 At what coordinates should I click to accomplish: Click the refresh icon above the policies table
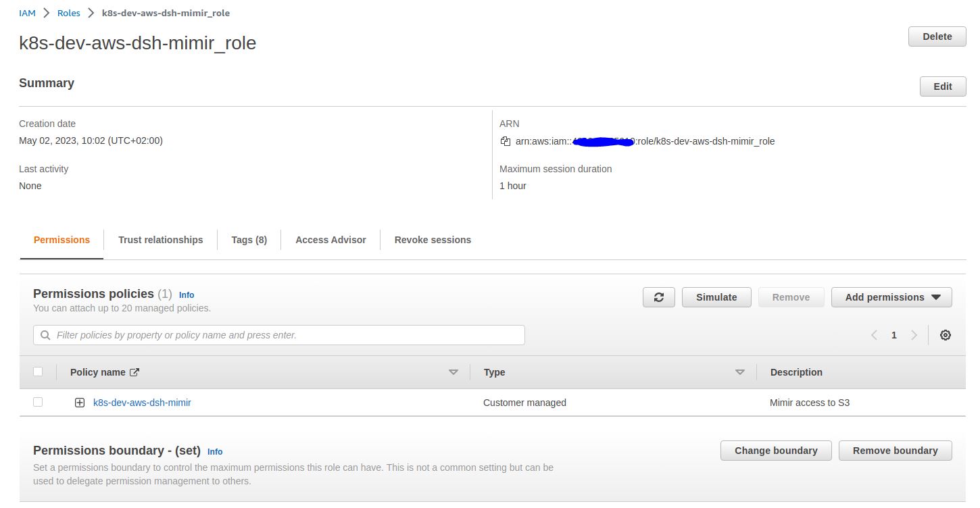click(x=658, y=297)
